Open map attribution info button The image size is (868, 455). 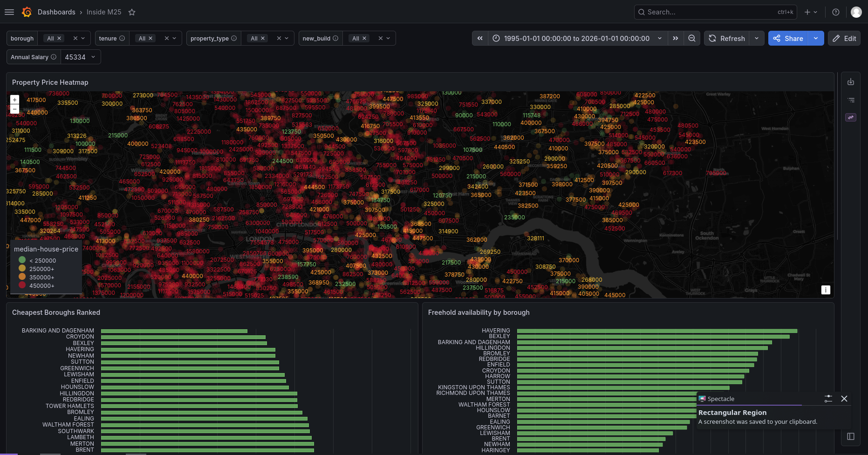pos(826,290)
